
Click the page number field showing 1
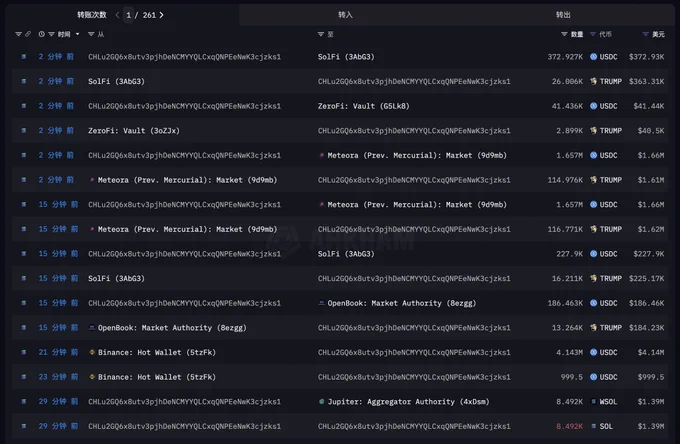click(x=128, y=15)
